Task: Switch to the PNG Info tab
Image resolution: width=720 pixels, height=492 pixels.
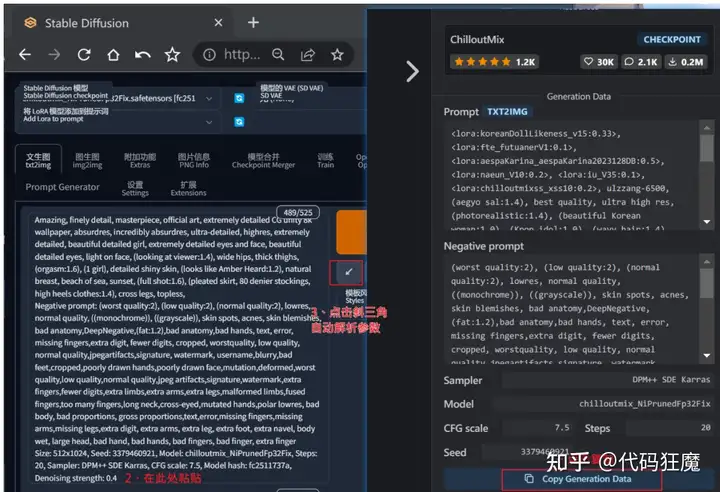Action: point(194,161)
